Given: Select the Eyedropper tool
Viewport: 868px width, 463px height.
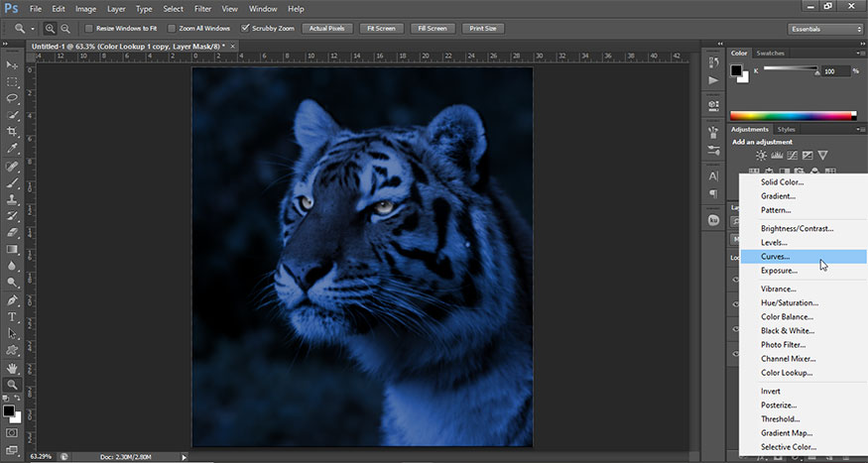Looking at the screenshot, I should click(x=12, y=149).
